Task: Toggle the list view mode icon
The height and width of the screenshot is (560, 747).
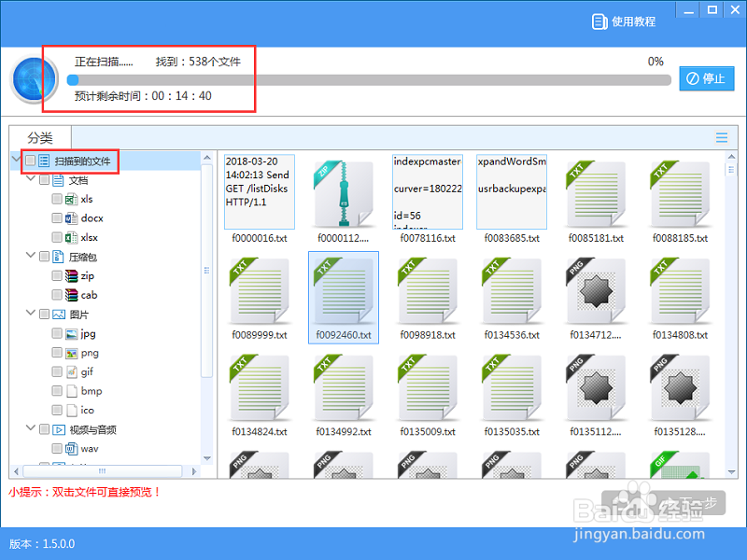Action: (721, 137)
